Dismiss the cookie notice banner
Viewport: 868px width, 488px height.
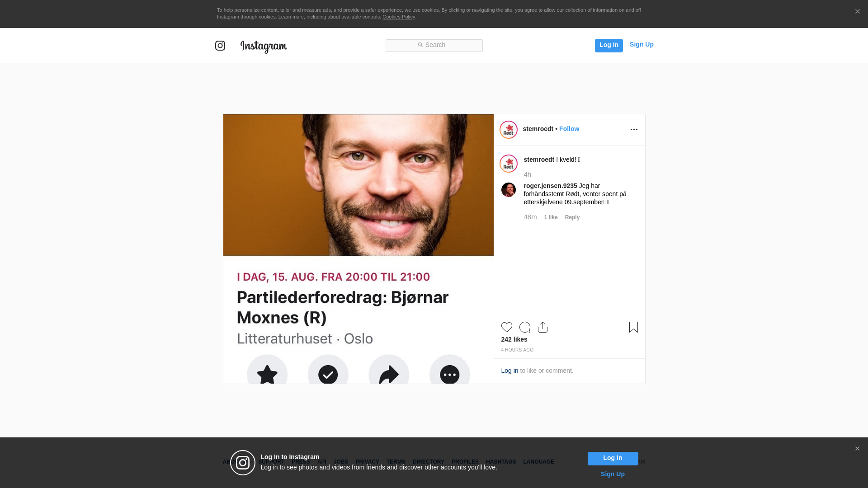857,12
